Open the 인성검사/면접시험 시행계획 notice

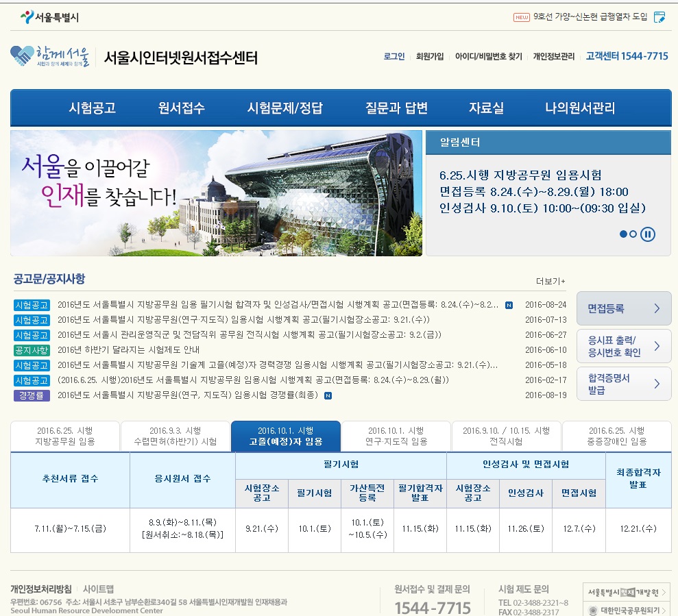tap(278, 305)
